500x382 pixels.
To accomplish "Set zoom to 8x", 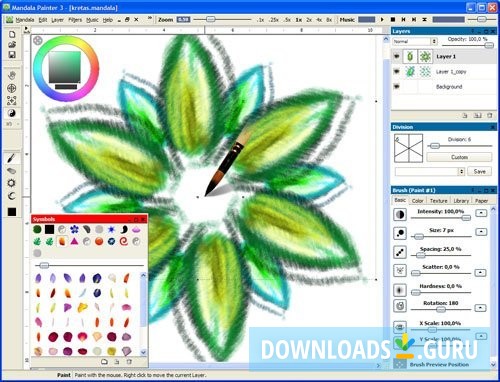I will coord(329,20).
